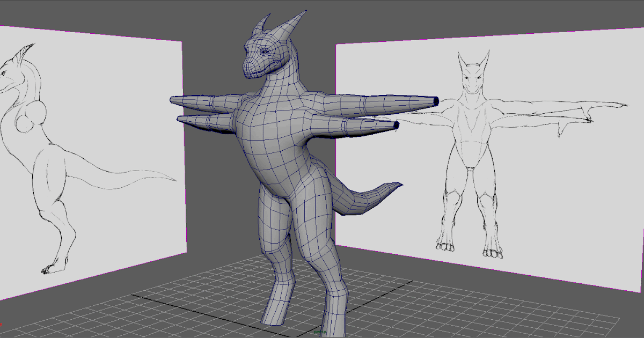This screenshot has height=338, width=644.
Task: Click the persp camera label
Action: click(320, 332)
